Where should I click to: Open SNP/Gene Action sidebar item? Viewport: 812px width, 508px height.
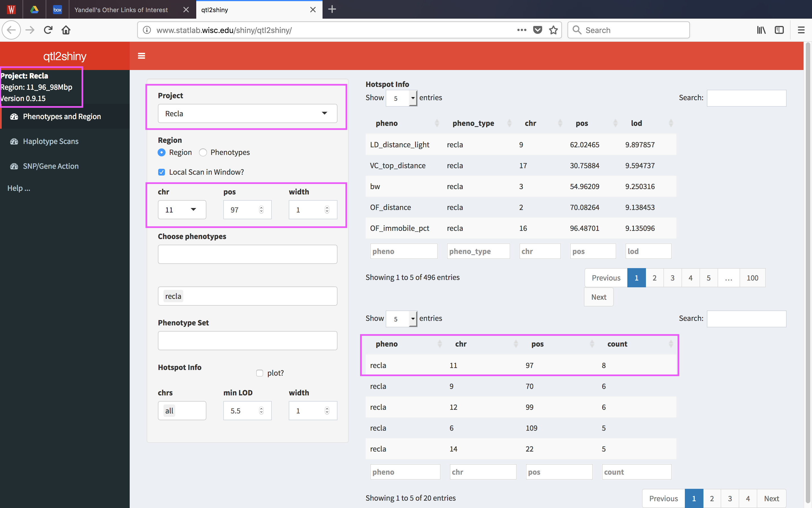[65, 166]
